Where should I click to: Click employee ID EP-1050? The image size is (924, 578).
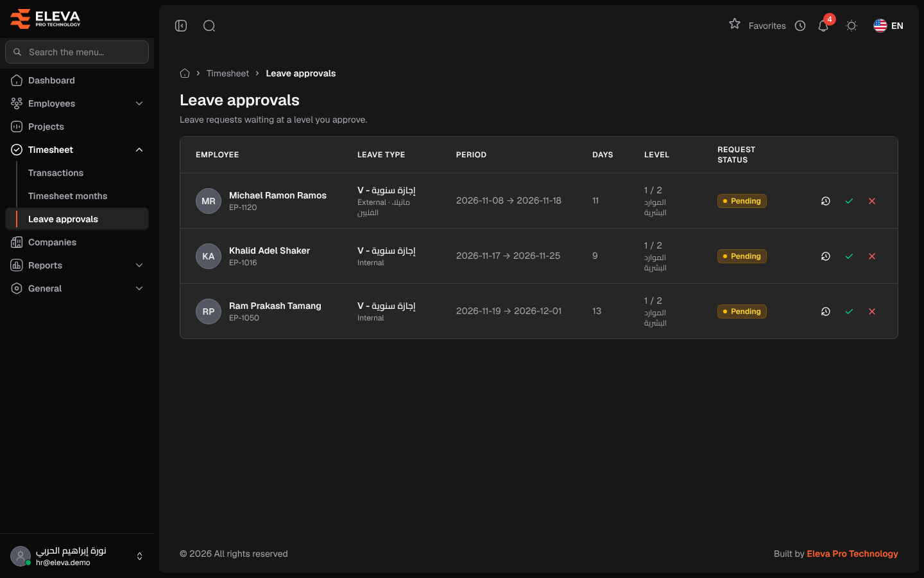tap(244, 318)
